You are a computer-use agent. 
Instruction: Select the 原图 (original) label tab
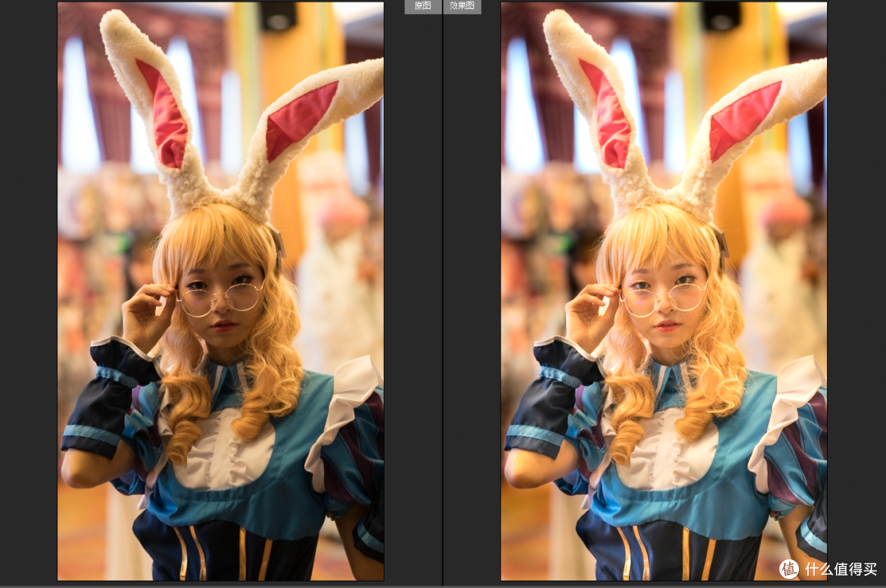pyautogui.click(x=422, y=7)
